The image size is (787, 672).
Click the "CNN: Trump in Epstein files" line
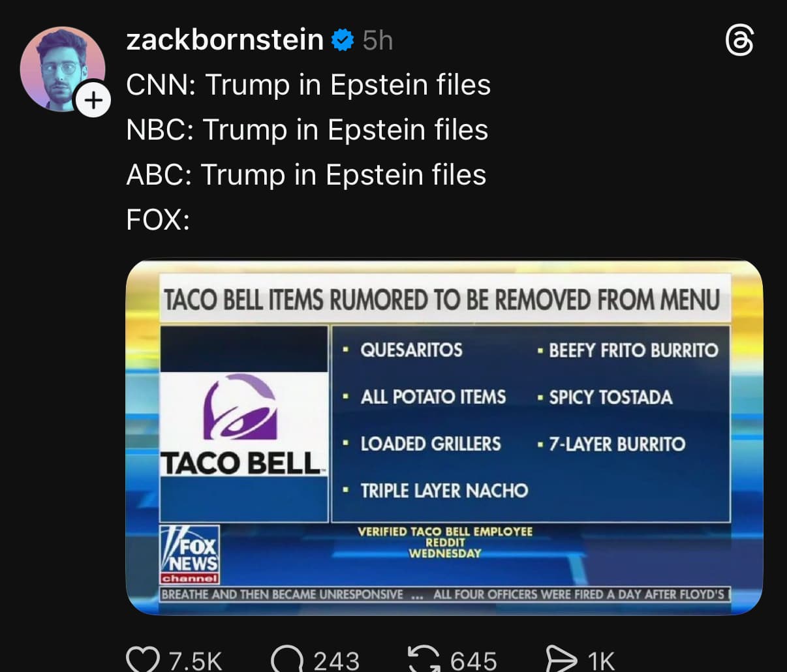click(308, 85)
